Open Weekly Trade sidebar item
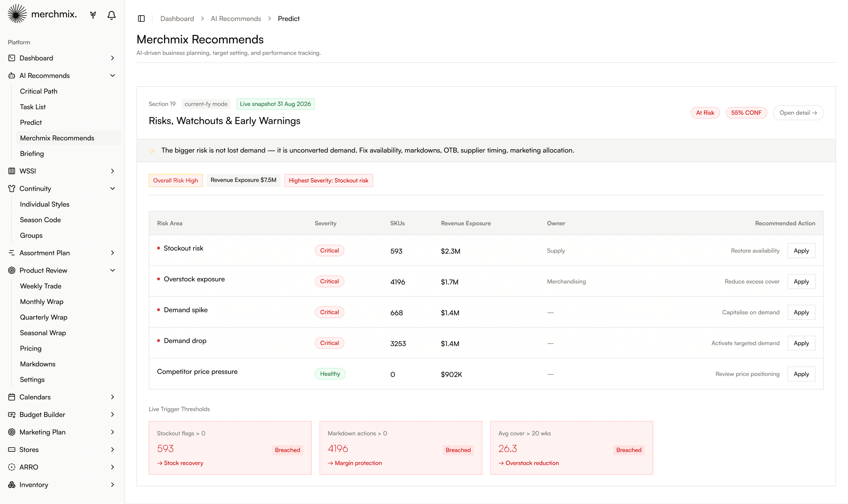This screenshot has width=848, height=504. (68, 286)
